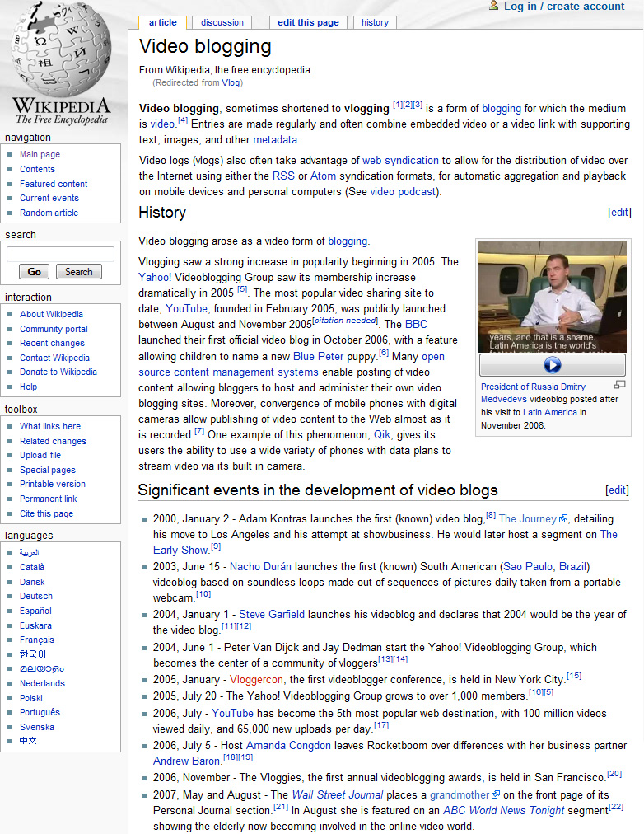
Task: Follow the Vlog redirect link
Action: point(231,82)
